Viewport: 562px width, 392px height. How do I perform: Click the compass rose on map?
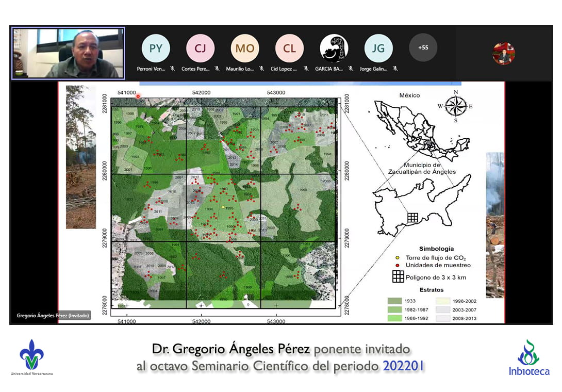click(x=455, y=106)
